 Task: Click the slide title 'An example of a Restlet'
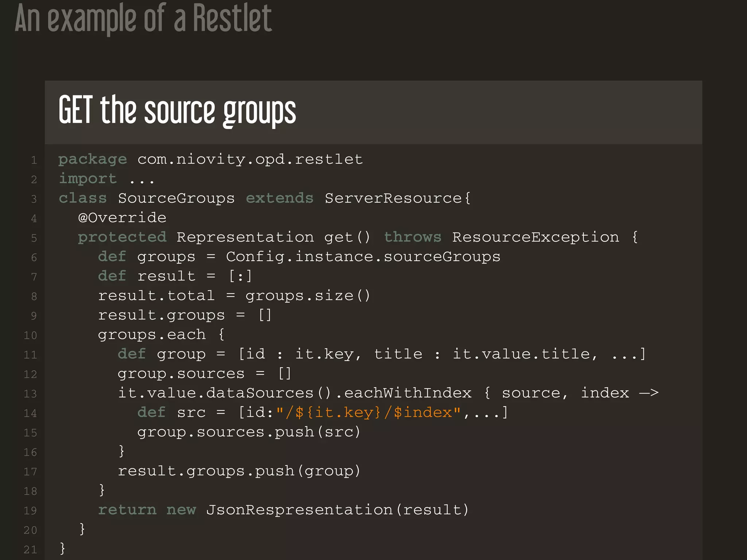pos(143,19)
